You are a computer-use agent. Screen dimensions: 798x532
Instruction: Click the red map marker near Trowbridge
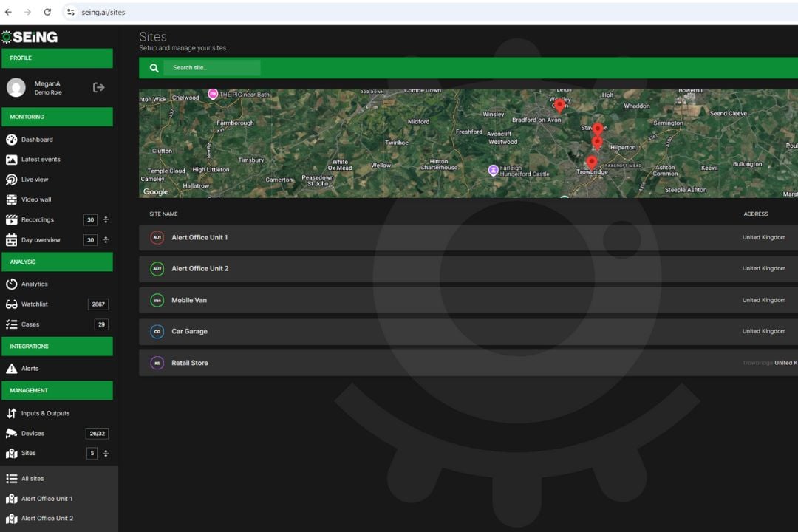point(591,161)
